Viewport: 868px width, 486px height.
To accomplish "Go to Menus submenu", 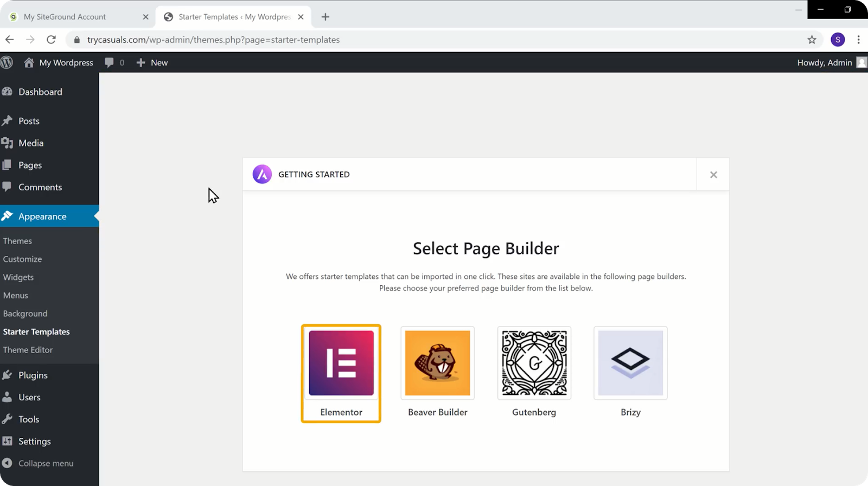I will coord(16,296).
